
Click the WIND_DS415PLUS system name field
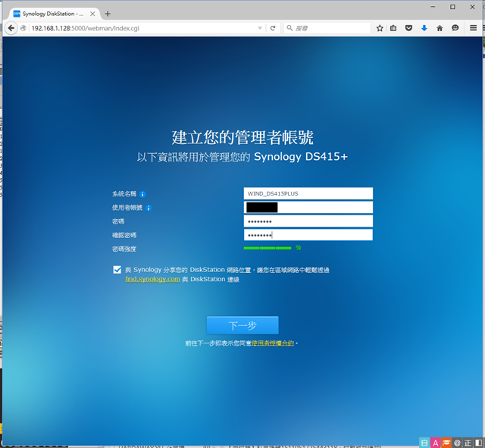point(308,193)
